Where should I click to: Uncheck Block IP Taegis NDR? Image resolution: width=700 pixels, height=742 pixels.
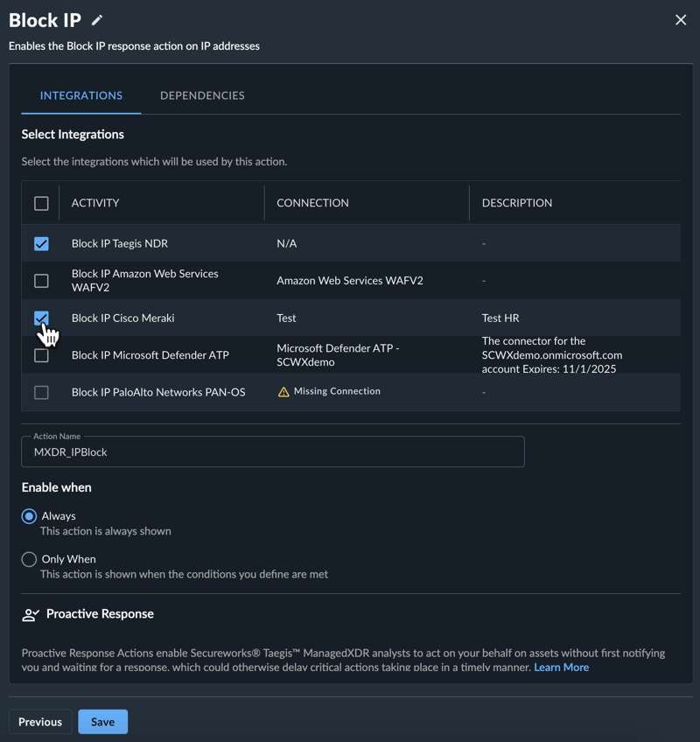pyautogui.click(x=41, y=244)
